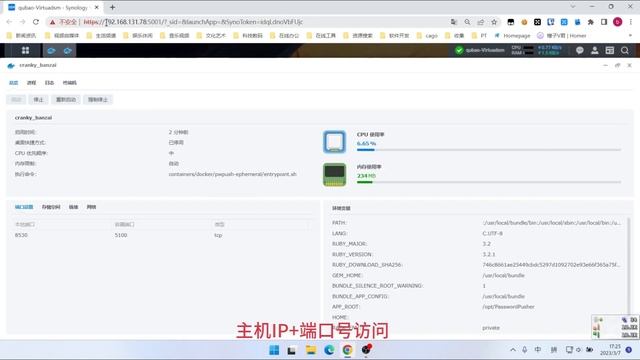Open the DSM widgets panel icon
Viewport: 640px width, 360px height.
[x=610, y=50]
